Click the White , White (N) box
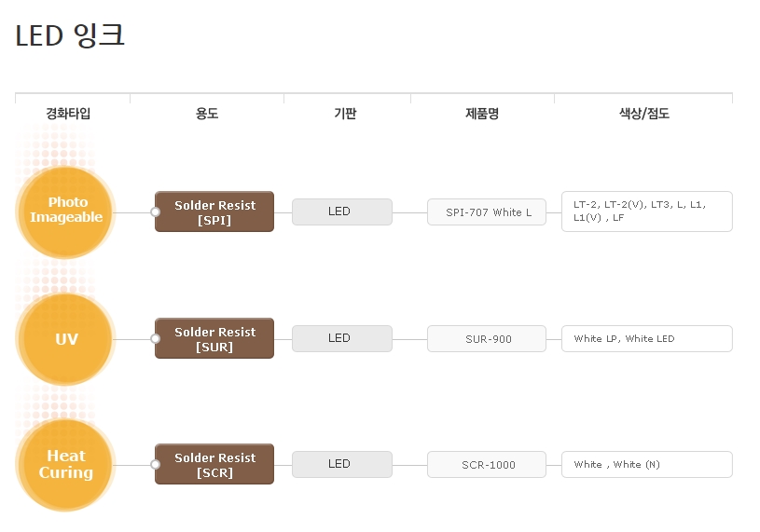The width and height of the screenshot is (760, 532). (x=646, y=465)
